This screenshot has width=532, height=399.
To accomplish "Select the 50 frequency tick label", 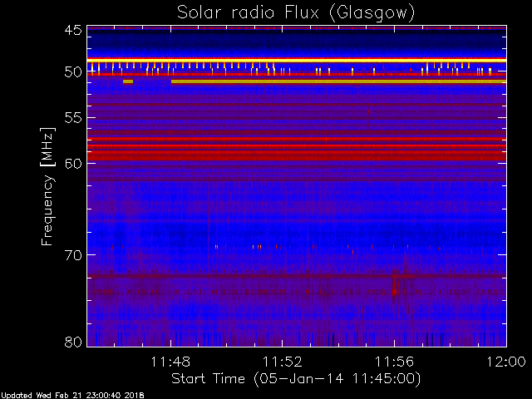I will (73, 72).
